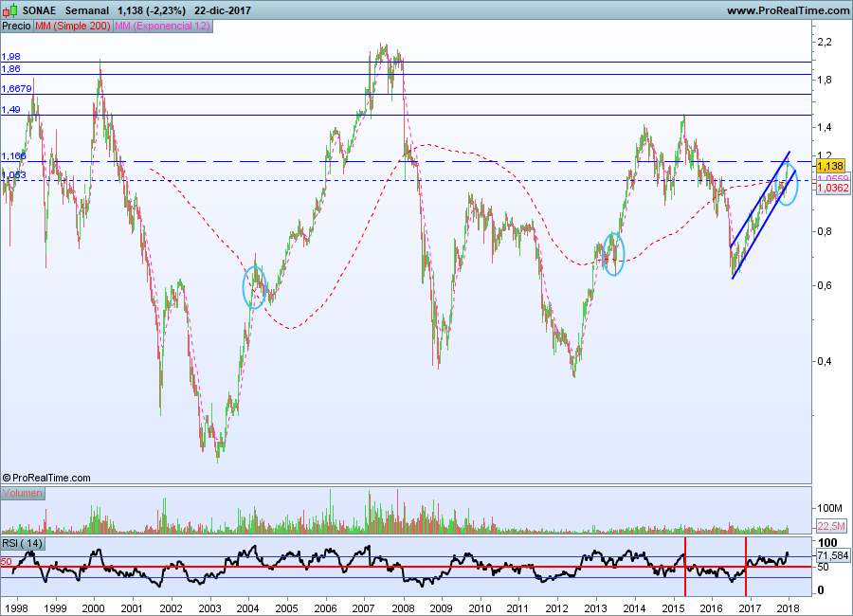Click the 1,6679 horizontal level label
The image size is (853, 616).
(x=16, y=89)
